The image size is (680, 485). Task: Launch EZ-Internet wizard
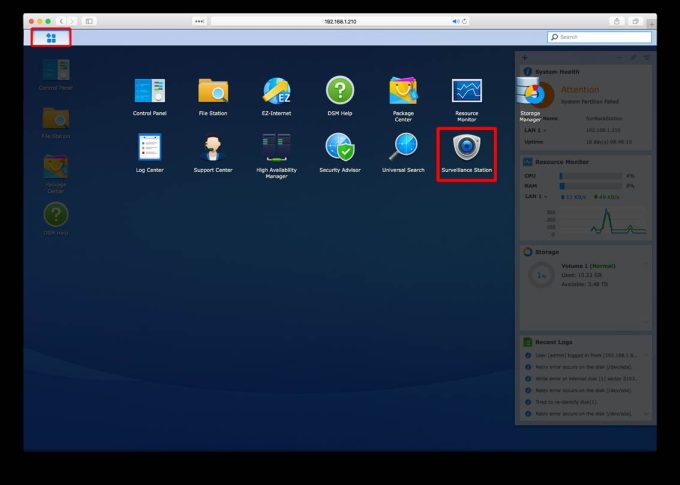pos(276,91)
